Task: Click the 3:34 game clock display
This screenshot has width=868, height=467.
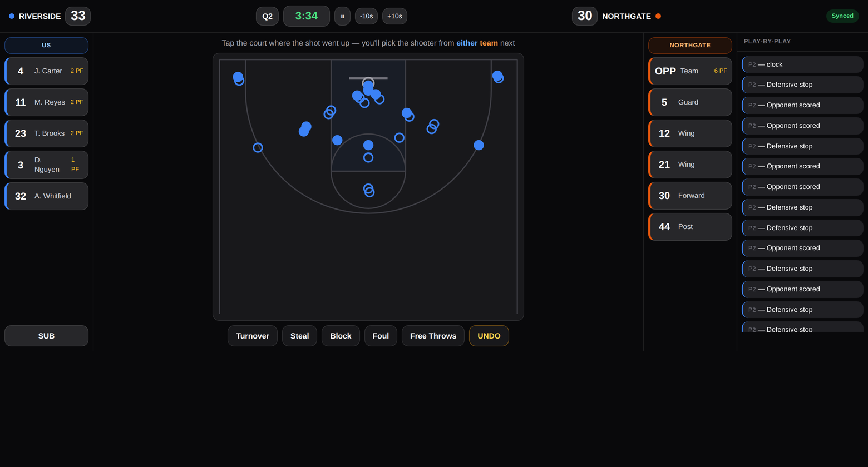Action: point(307,16)
